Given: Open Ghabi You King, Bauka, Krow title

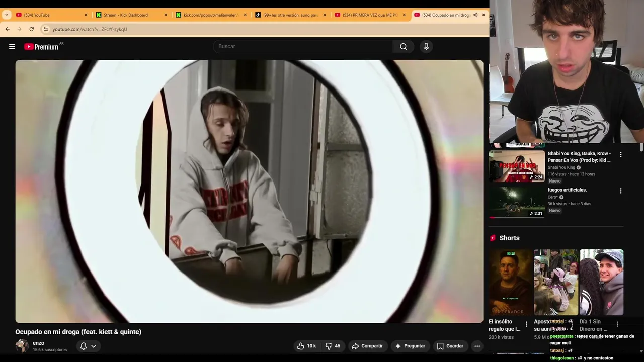Looking at the screenshot, I should coord(579,157).
